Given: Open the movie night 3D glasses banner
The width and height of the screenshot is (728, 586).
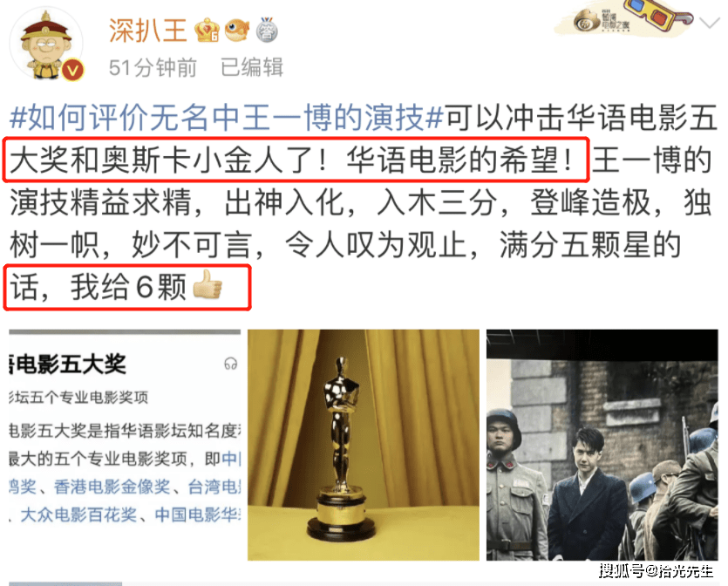Looking at the screenshot, I should tap(624, 18).
